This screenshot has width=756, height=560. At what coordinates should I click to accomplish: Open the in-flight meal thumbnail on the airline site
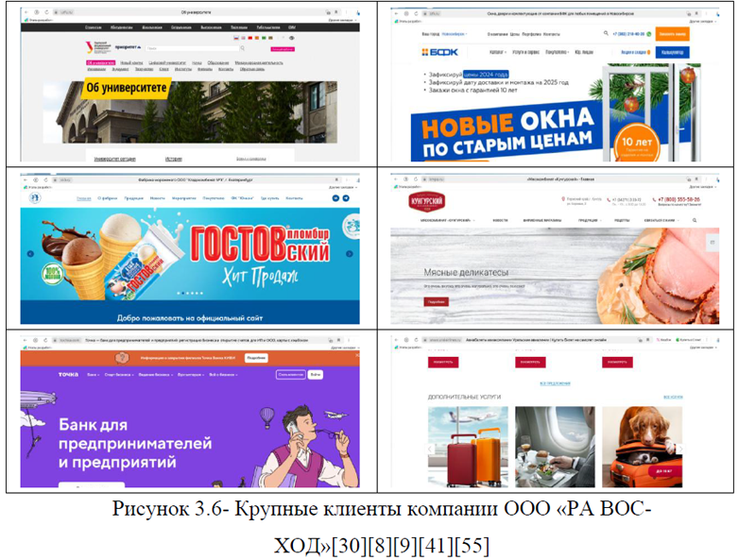555,447
